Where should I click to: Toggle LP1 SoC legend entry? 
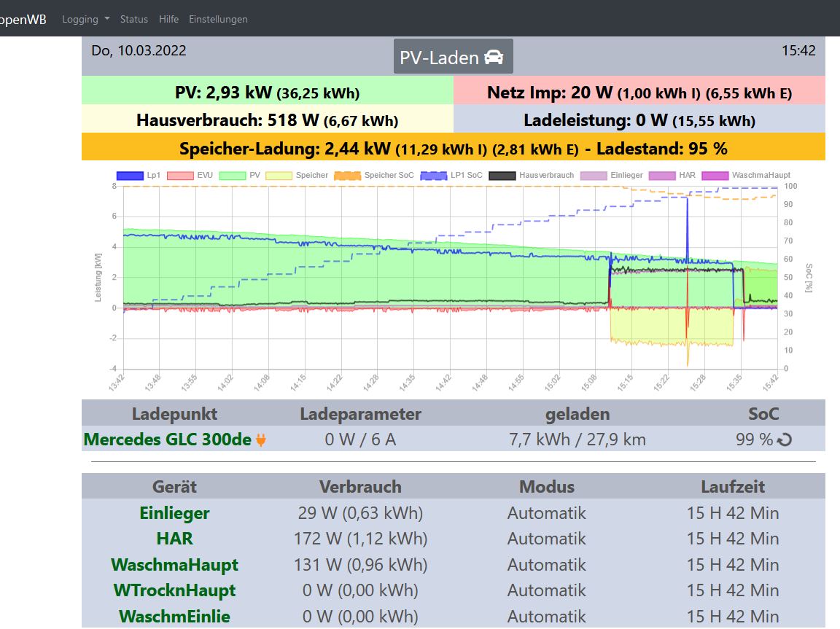pos(435,176)
